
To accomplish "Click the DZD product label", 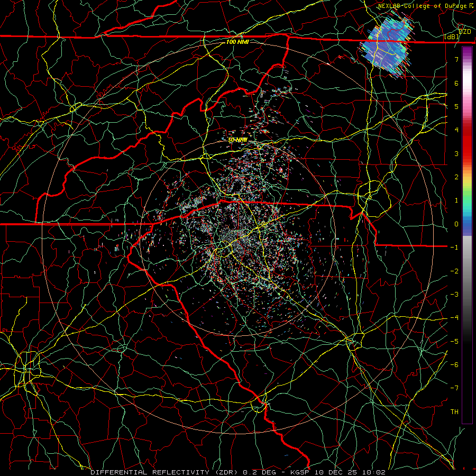I will click(x=464, y=31).
